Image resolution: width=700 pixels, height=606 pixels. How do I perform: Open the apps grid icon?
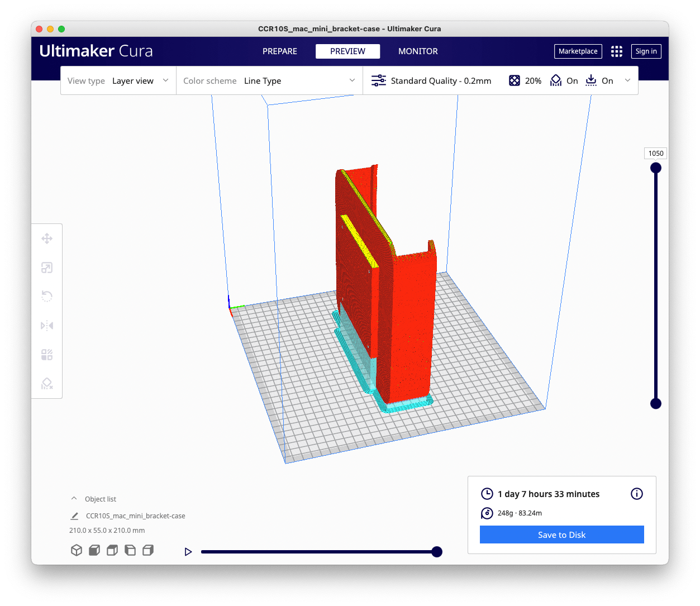coord(616,51)
